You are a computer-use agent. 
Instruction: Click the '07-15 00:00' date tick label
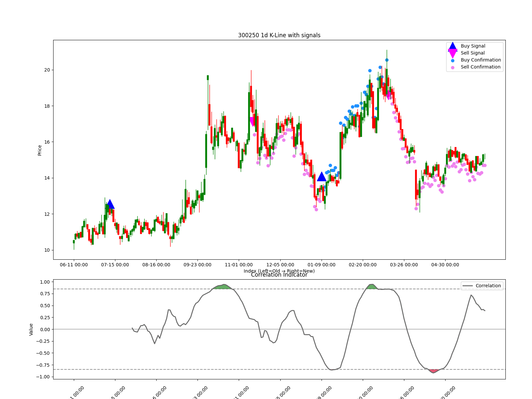pos(115,265)
